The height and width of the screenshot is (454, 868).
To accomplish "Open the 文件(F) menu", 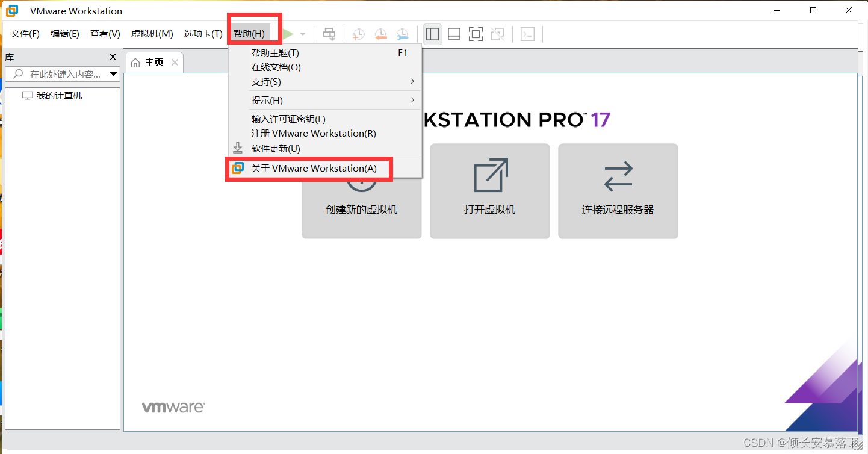I will coord(25,34).
